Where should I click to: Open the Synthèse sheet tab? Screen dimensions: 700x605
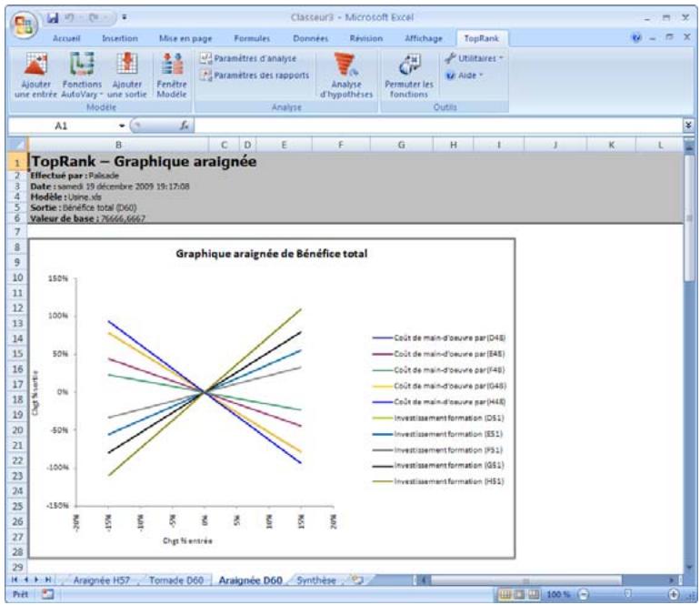(316, 580)
